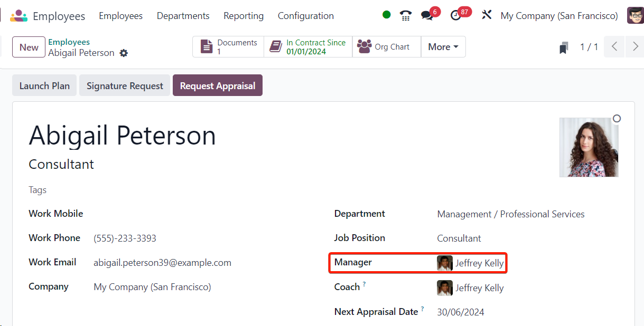The image size is (644, 326).
Task: Click the 1 / 1 record pager counter
Action: point(589,47)
